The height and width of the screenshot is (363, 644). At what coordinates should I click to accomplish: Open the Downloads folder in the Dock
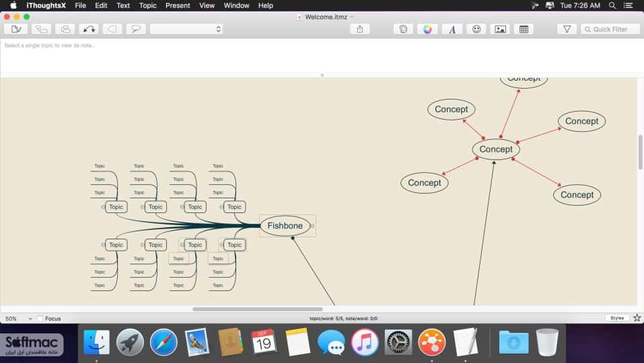pyautogui.click(x=513, y=342)
